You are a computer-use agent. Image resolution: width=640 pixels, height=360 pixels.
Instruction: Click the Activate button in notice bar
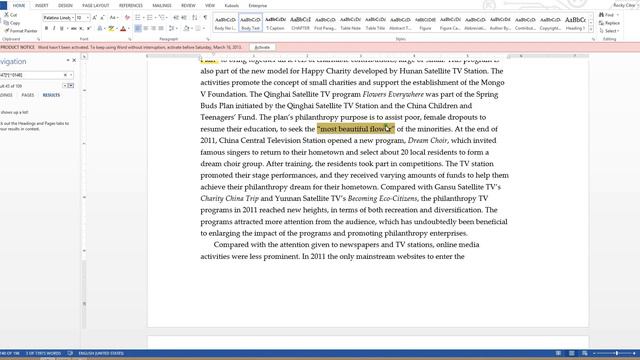(262, 47)
